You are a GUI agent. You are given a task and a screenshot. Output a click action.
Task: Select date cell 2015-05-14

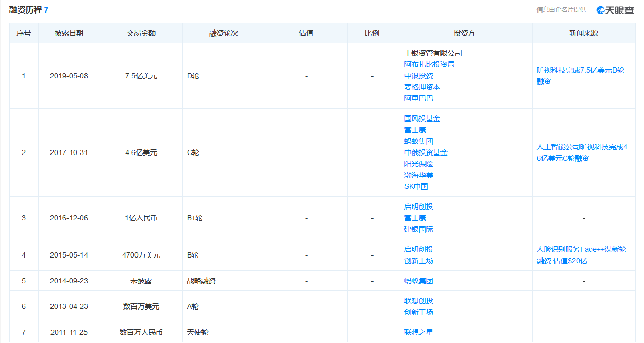point(69,255)
